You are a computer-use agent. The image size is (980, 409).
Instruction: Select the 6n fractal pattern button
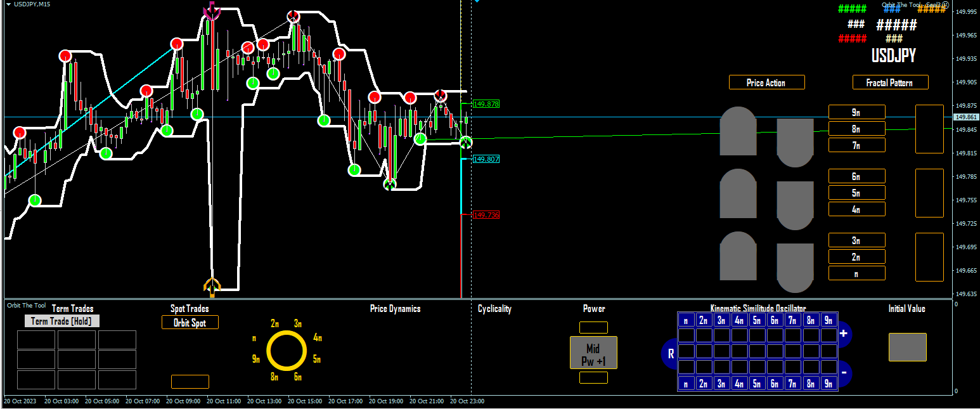856,176
